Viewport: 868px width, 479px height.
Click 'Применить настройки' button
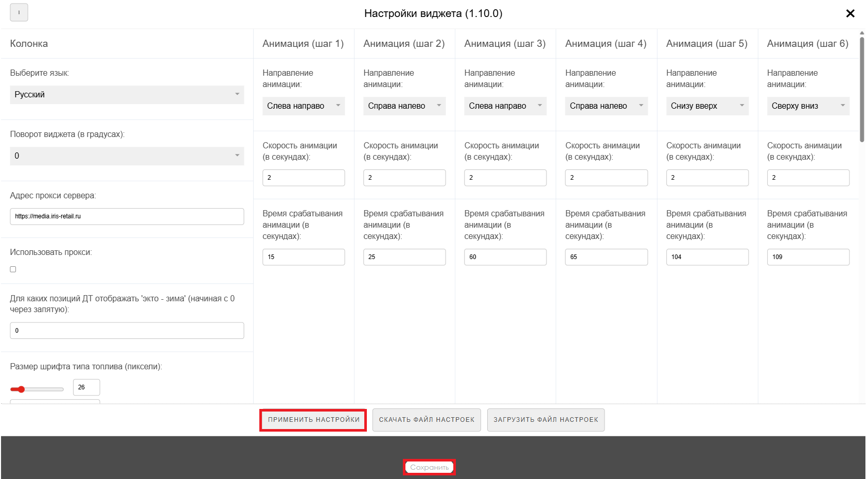[313, 420]
